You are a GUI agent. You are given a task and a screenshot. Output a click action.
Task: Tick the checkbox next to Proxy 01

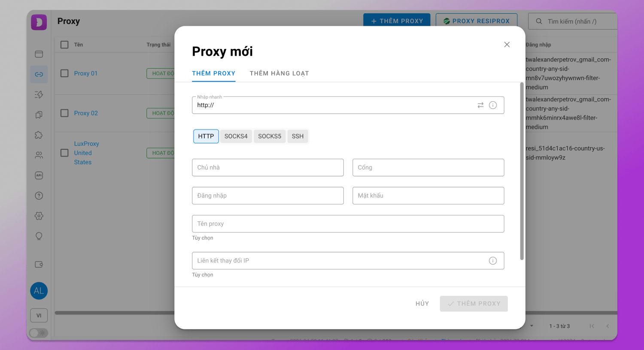coord(64,73)
